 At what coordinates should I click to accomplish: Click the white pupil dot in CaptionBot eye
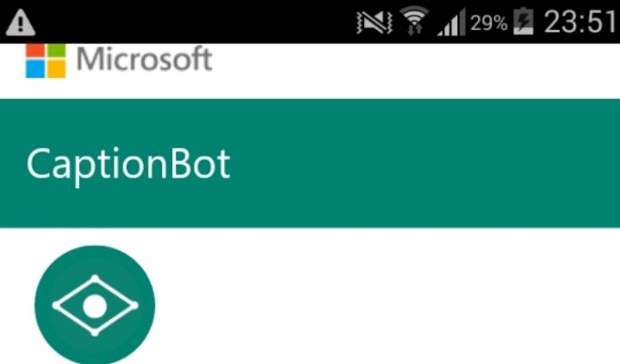pos(95,306)
